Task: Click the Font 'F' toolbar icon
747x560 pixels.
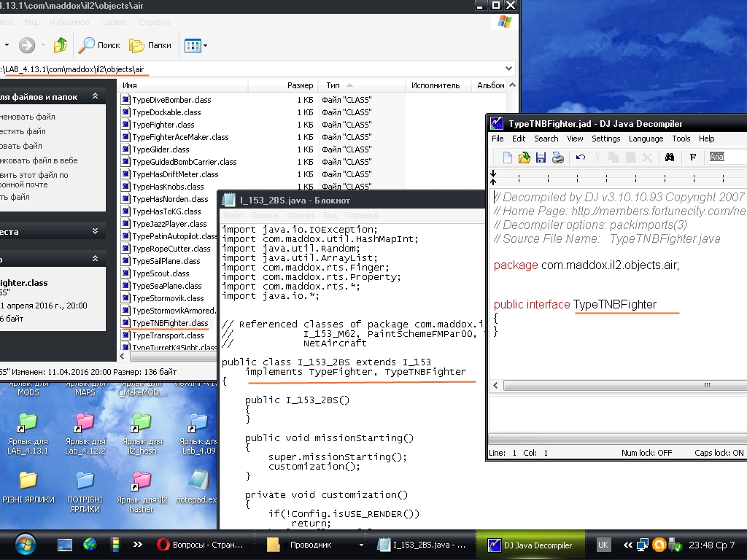Action: pyautogui.click(x=692, y=157)
